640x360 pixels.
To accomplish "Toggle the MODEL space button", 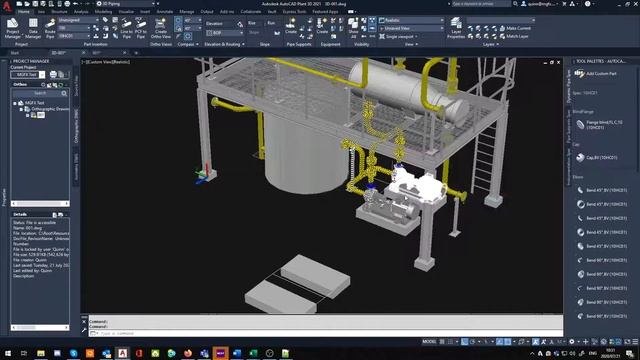I will 429,342.
